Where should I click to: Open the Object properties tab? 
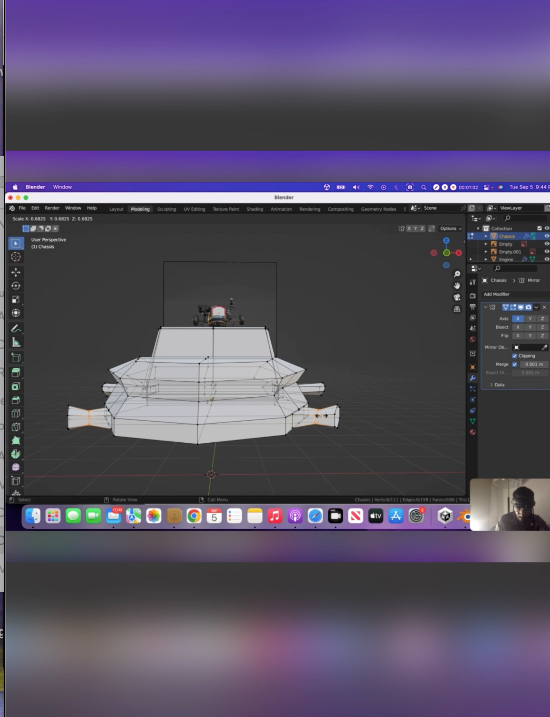[x=473, y=367]
